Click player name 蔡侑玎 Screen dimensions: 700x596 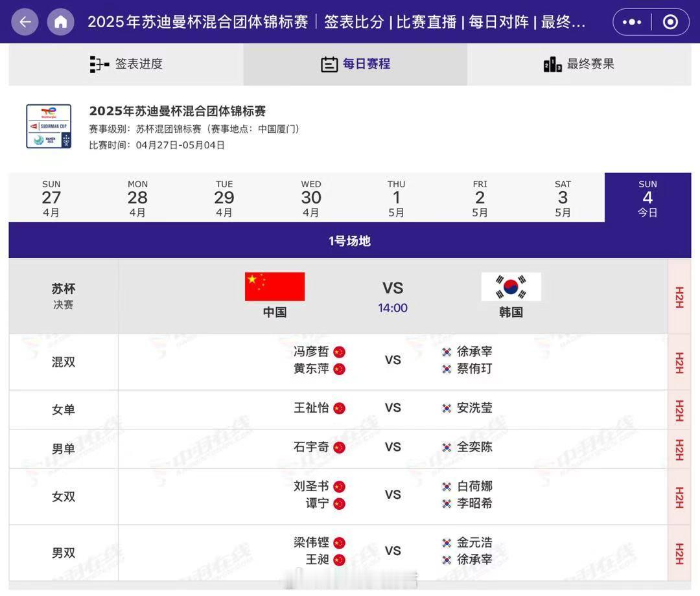(474, 369)
